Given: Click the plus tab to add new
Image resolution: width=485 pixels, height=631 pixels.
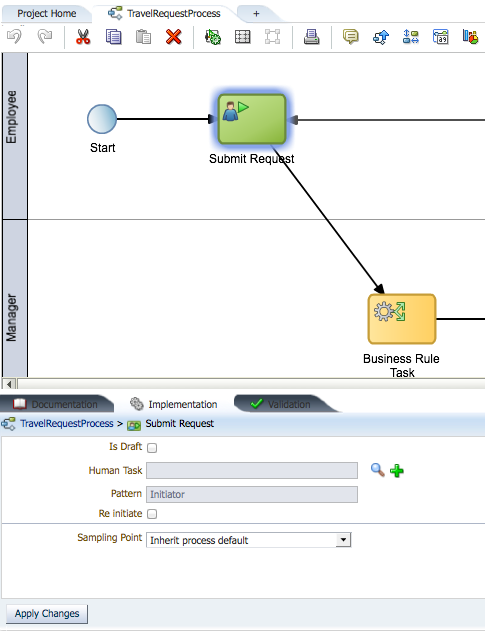Looking at the screenshot, I should [x=256, y=14].
